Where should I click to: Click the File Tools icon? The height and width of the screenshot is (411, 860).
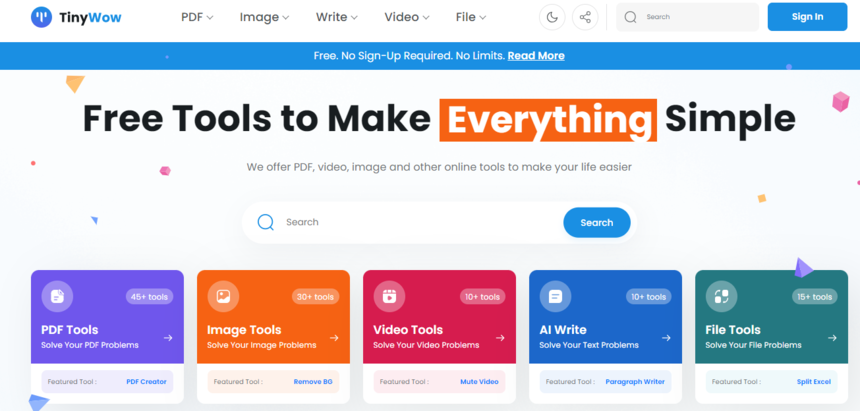click(721, 296)
